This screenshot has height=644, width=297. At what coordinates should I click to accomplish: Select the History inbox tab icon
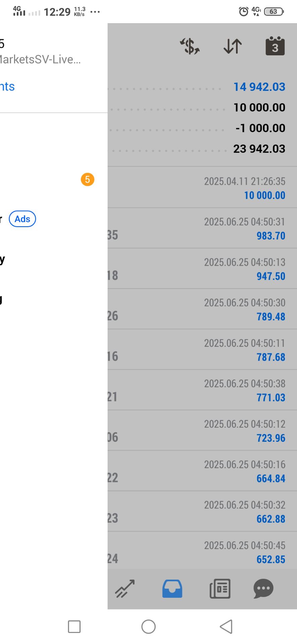tap(172, 589)
